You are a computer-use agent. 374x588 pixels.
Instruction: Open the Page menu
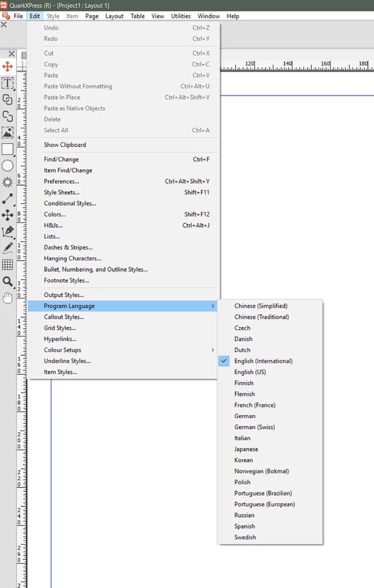(x=91, y=16)
